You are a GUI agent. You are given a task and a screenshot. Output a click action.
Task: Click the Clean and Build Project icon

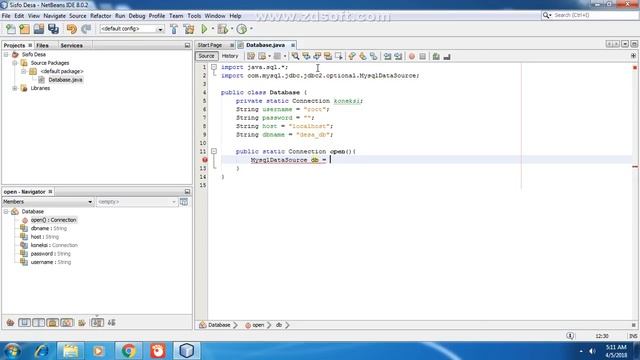pos(189,29)
